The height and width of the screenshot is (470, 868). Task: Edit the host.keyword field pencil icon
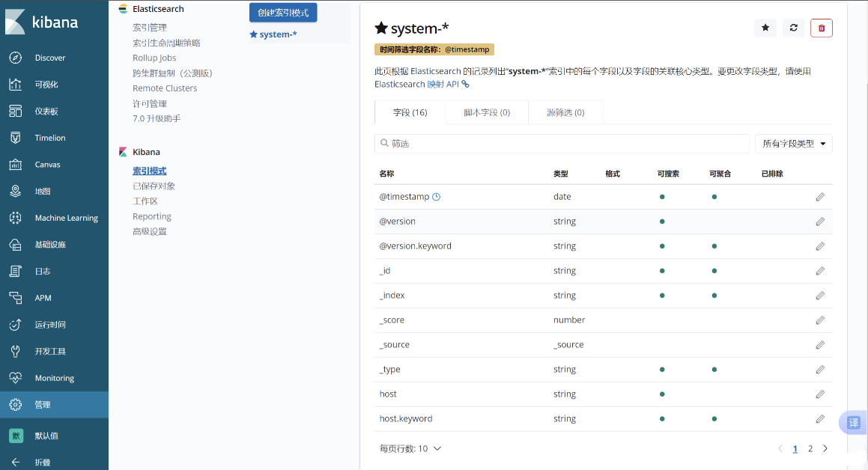820,419
